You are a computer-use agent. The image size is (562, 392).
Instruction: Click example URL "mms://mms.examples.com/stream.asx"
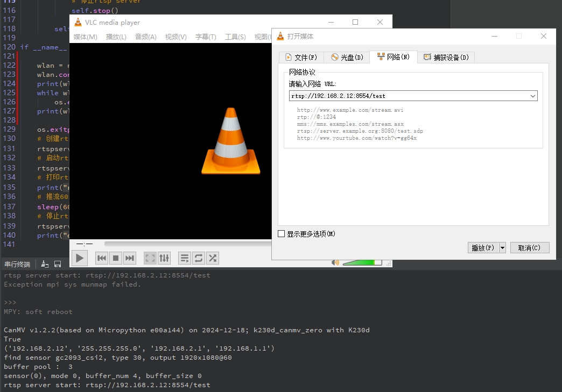click(x=350, y=124)
